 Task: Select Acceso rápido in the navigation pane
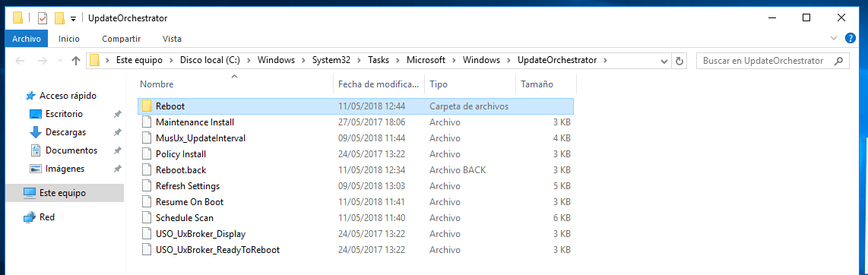68,96
